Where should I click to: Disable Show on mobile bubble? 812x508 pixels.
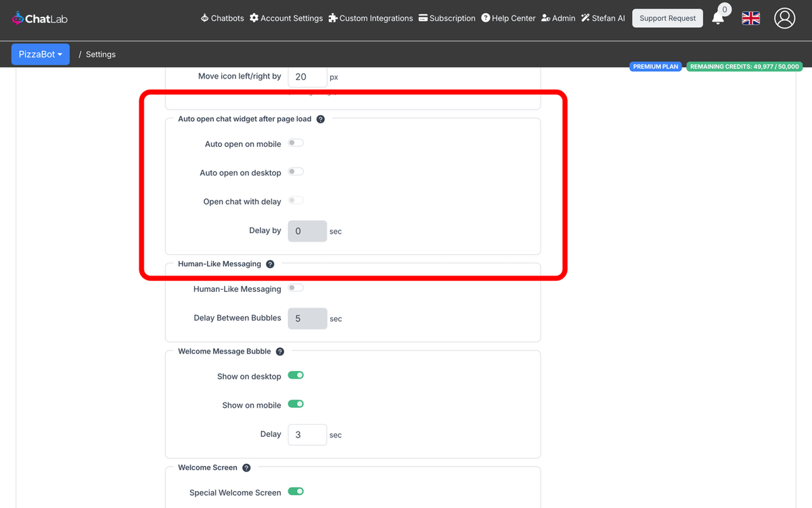pos(296,404)
